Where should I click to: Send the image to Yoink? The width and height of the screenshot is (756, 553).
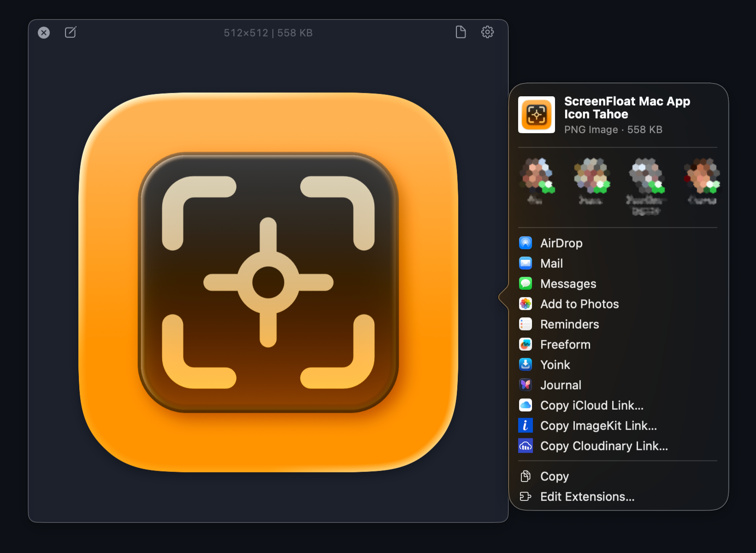point(555,365)
